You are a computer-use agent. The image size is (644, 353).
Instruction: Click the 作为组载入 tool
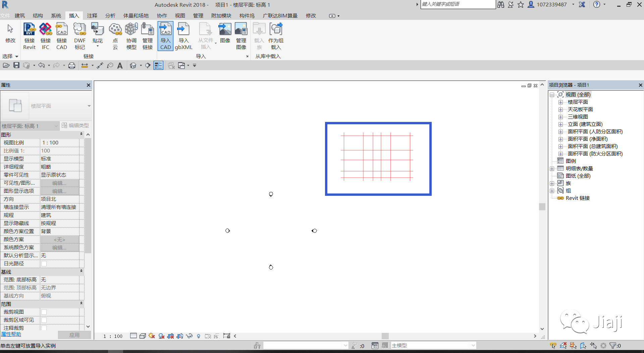[276, 36]
